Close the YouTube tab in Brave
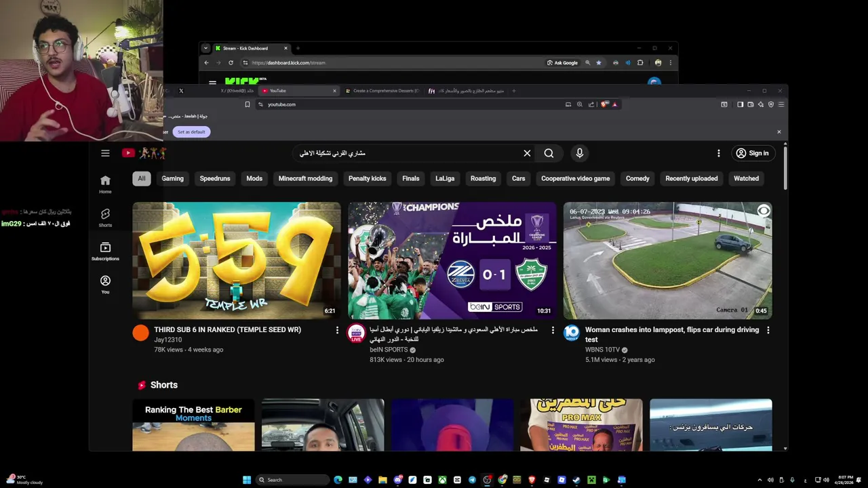The height and width of the screenshot is (488, 868). click(x=334, y=91)
